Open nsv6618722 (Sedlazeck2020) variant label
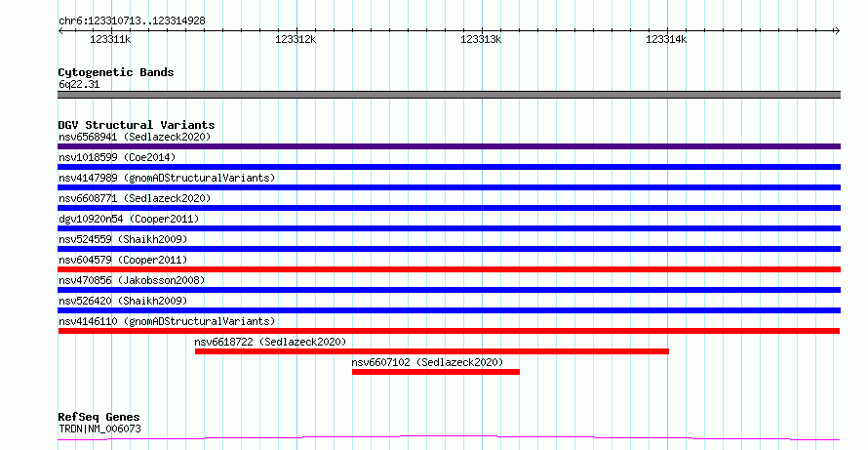This screenshot has width=868, height=450. click(x=270, y=342)
